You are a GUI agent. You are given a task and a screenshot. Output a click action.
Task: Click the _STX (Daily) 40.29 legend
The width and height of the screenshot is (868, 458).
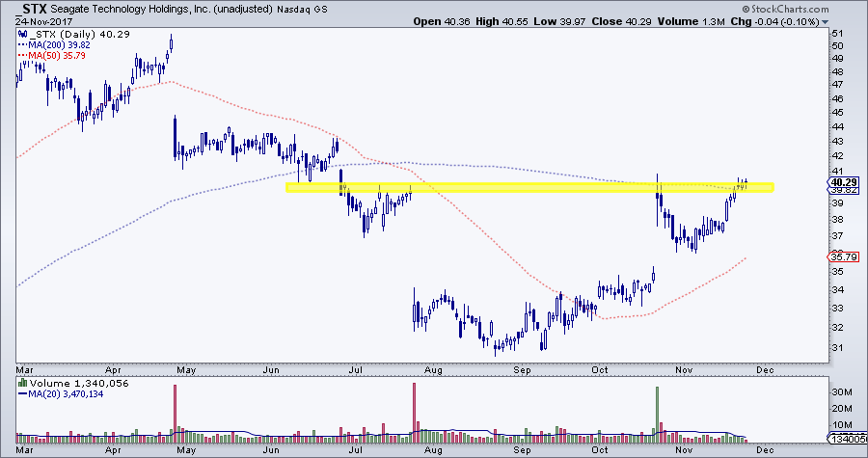click(x=79, y=35)
